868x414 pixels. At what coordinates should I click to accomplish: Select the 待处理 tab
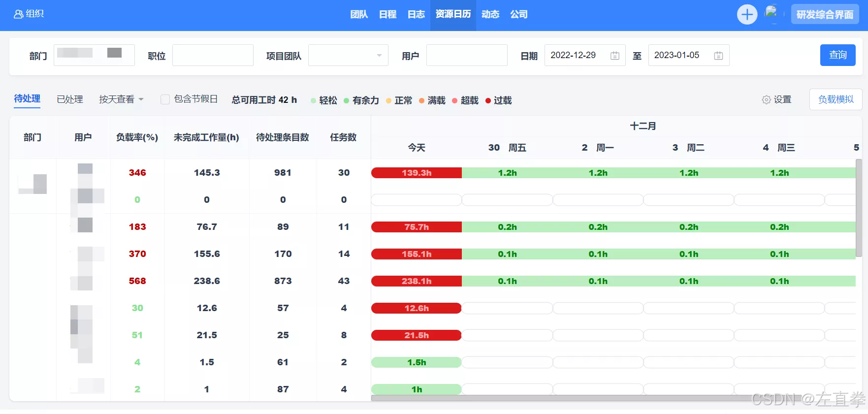27,99
